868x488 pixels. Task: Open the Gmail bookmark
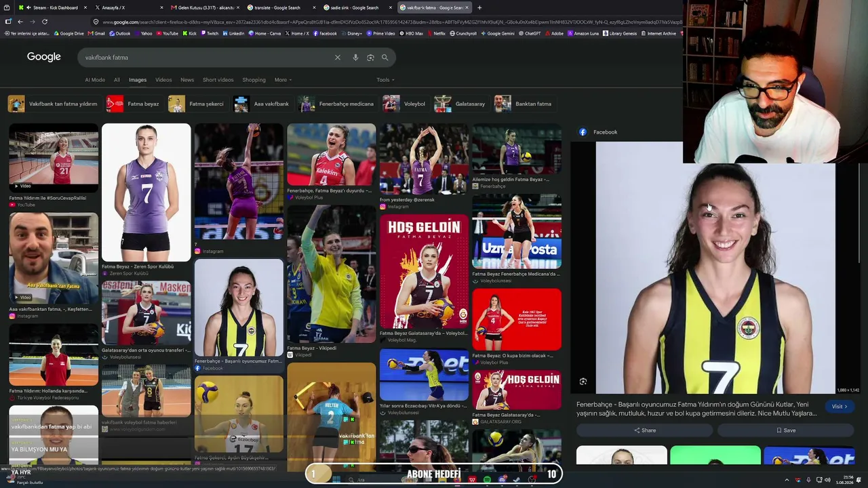tap(97, 33)
